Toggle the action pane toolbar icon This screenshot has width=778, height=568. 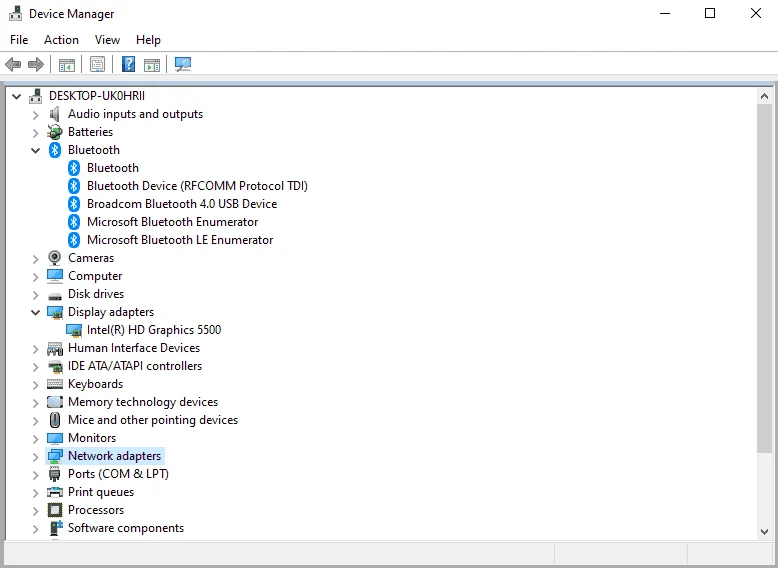tap(152, 64)
